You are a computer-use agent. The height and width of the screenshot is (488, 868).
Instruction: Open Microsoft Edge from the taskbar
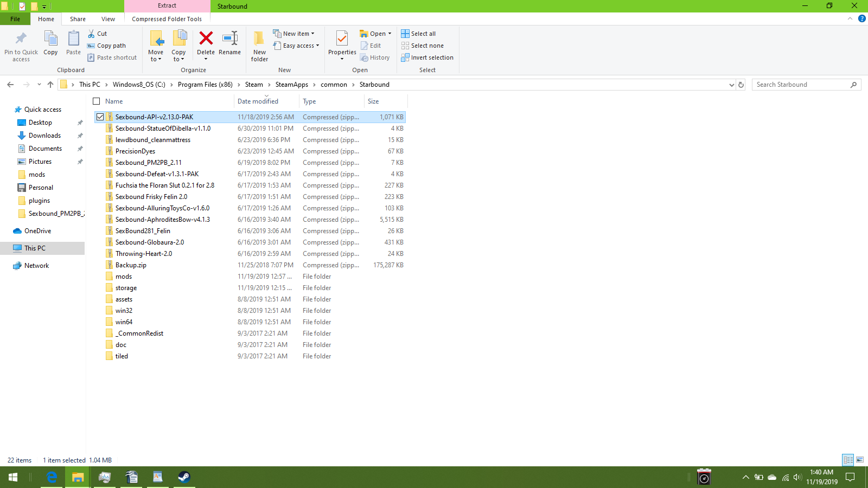52,477
